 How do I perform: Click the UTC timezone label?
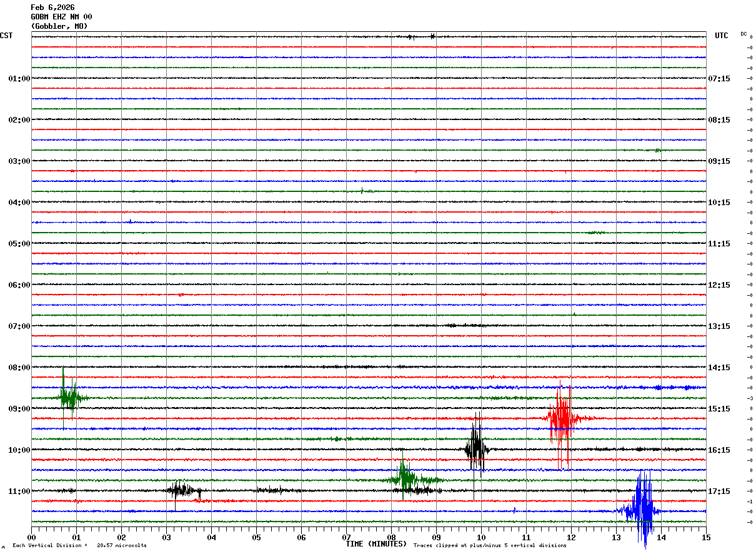point(722,36)
